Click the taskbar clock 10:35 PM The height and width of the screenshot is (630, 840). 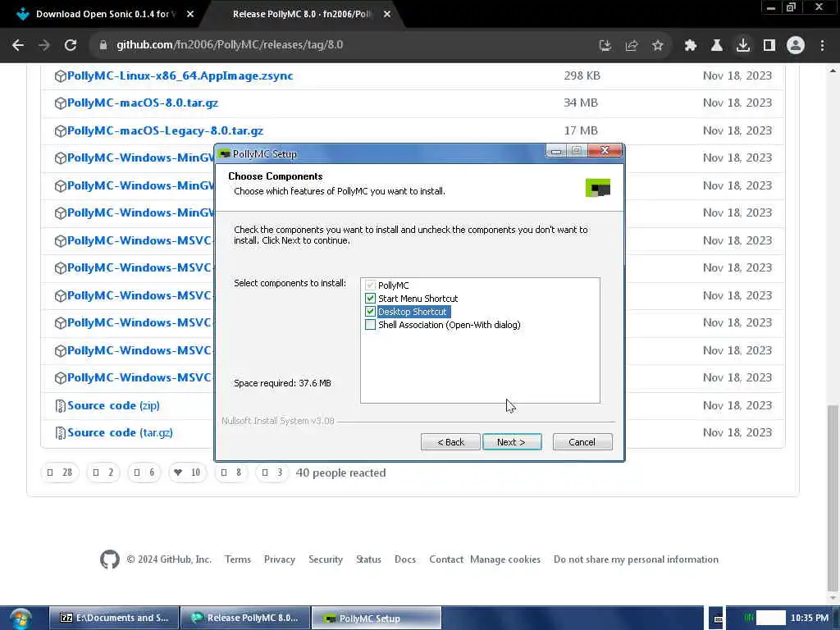[x=810, y=619]
